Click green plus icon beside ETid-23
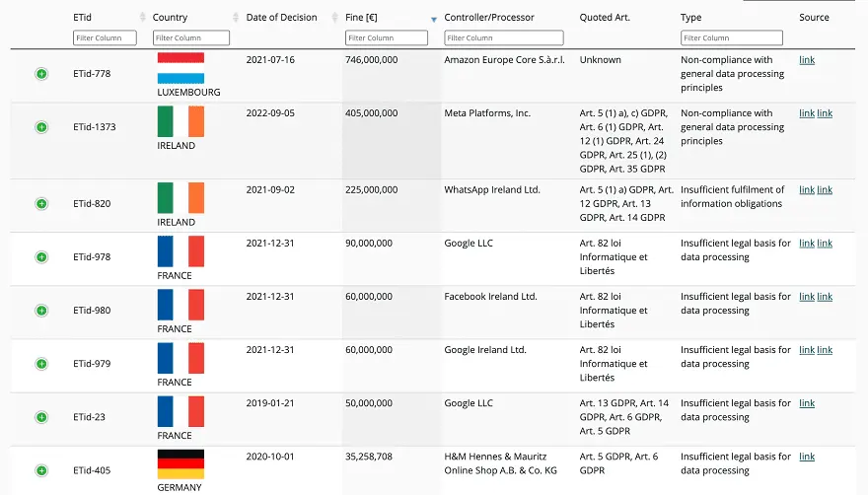The image size is (868, 495). 41,417
